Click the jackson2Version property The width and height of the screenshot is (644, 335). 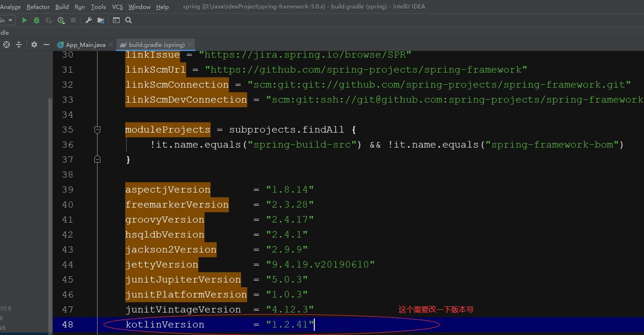tap(171, 249)
